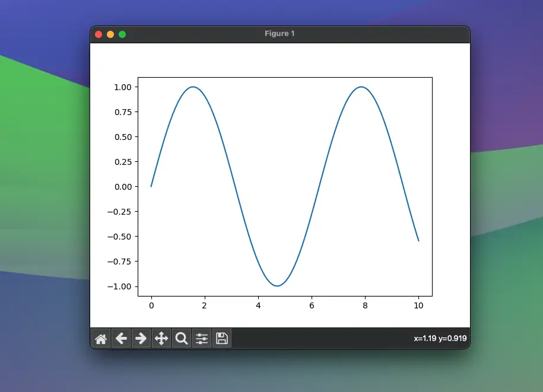Go back to previous view arrow
The image size is (543, 392).
pyautogui.click(x=121, y=339)
